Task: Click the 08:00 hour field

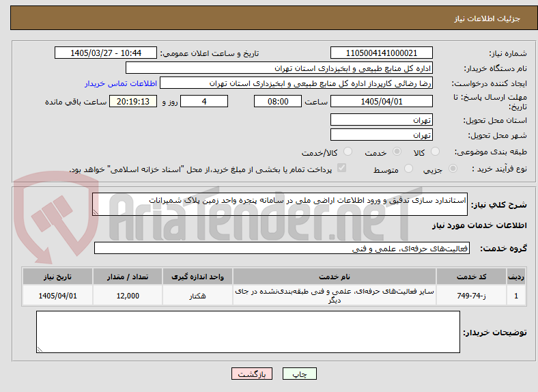Action: coord(278,101)
